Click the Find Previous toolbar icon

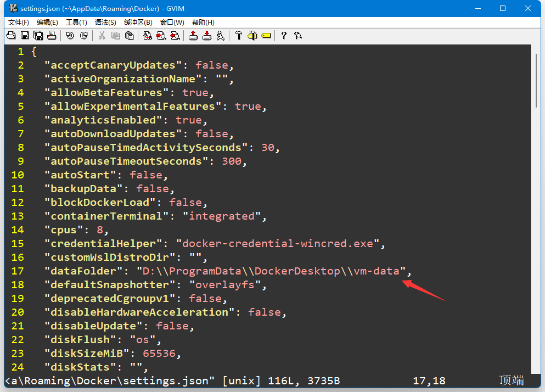pyautogui.click(x=175, y=36)
